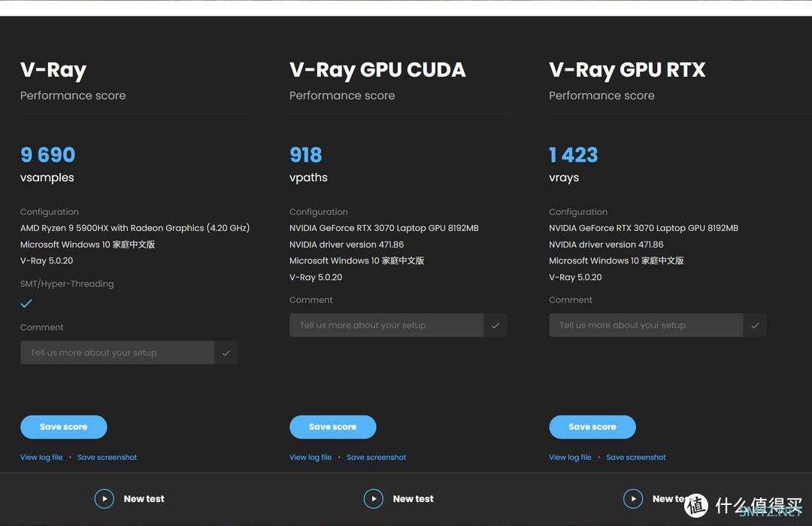Click the V-Ray 5.0.20 version line under V-Ray
The height and width of the screenshot is (526, 812).
point(47,260)
